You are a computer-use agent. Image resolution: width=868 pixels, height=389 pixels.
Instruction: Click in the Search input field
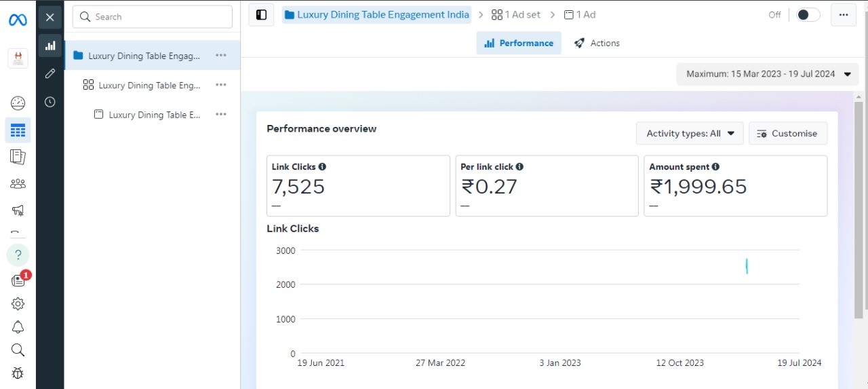pyautogui.click(x=153, y=17)
